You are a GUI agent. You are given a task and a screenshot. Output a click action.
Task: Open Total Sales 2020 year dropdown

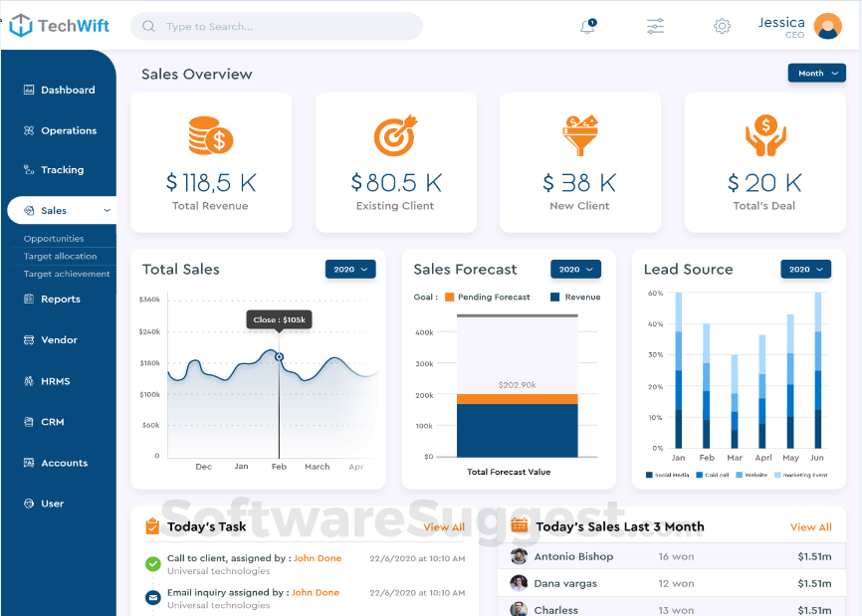click(350, 270)
